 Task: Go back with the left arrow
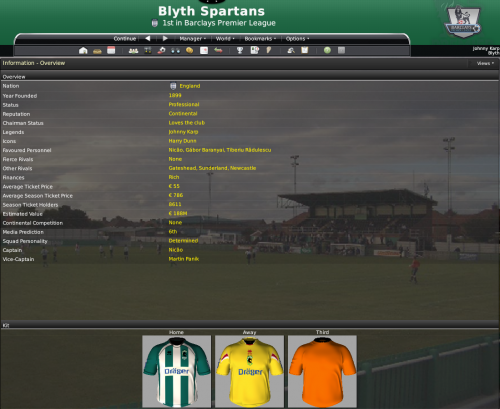pos(148,38)
